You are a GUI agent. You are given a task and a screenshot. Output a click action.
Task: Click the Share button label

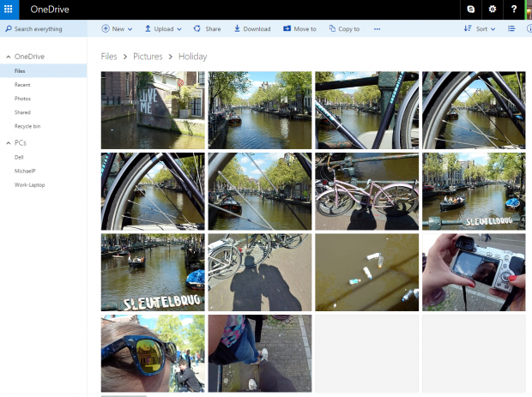pos(213,29)
